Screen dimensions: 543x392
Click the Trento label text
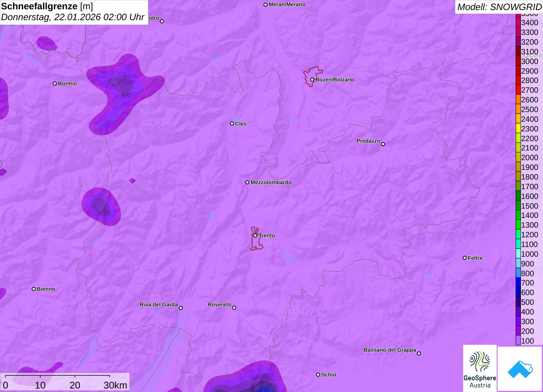click(267, 235)
